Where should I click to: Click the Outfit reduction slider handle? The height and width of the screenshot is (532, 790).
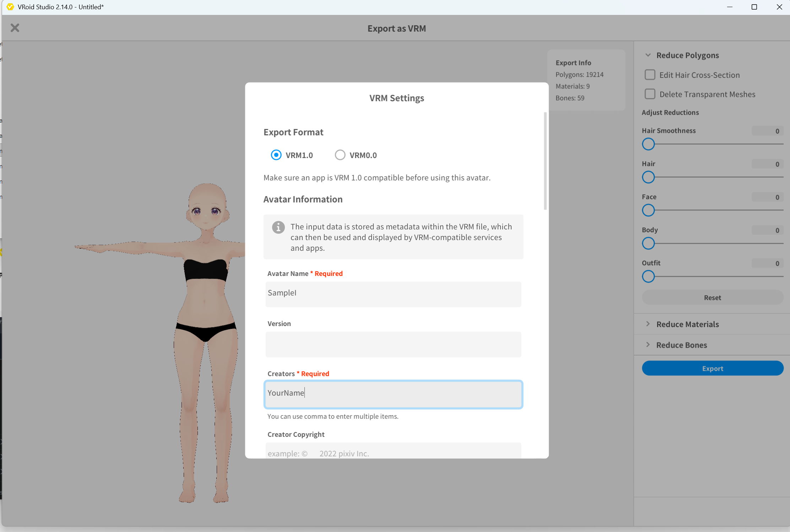(648, 277)
